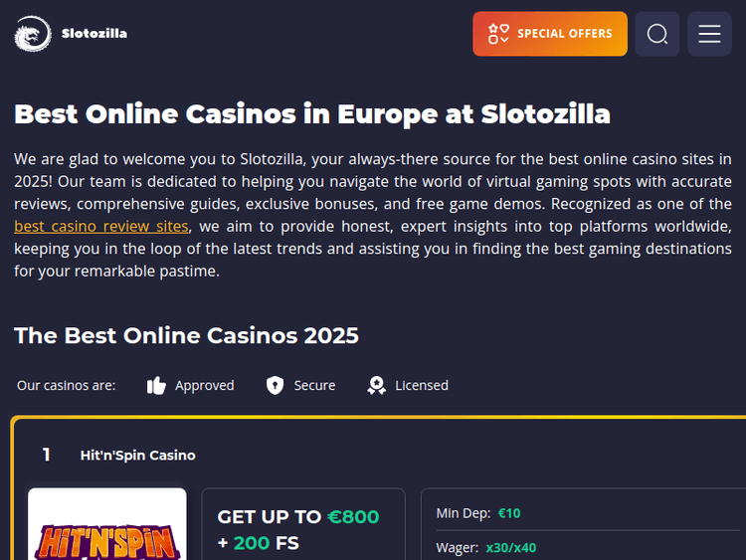Click the Approved thumbs-up icon
Image resolution: width=746 pixels, height=560 pixels.
(x=156, y=386)
